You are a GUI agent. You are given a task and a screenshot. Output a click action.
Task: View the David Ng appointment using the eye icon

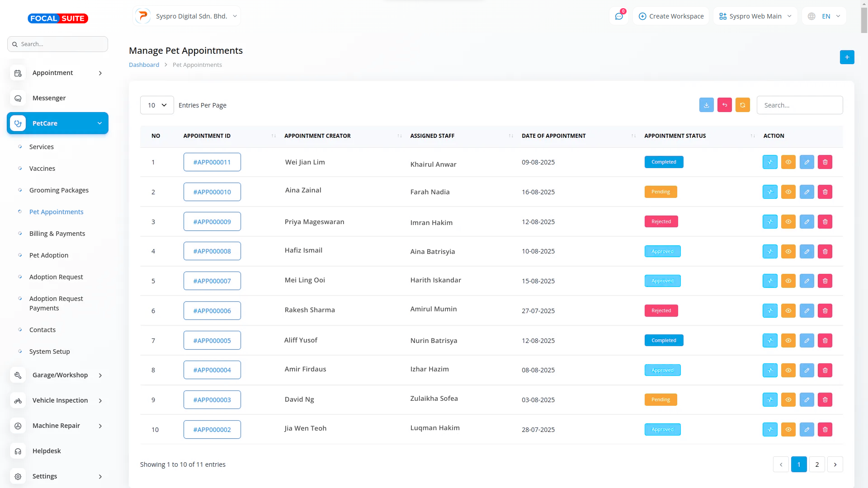(788, 400)
